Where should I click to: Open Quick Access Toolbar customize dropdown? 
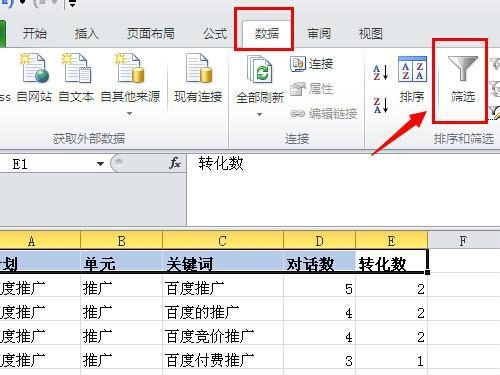pos(72,4)
